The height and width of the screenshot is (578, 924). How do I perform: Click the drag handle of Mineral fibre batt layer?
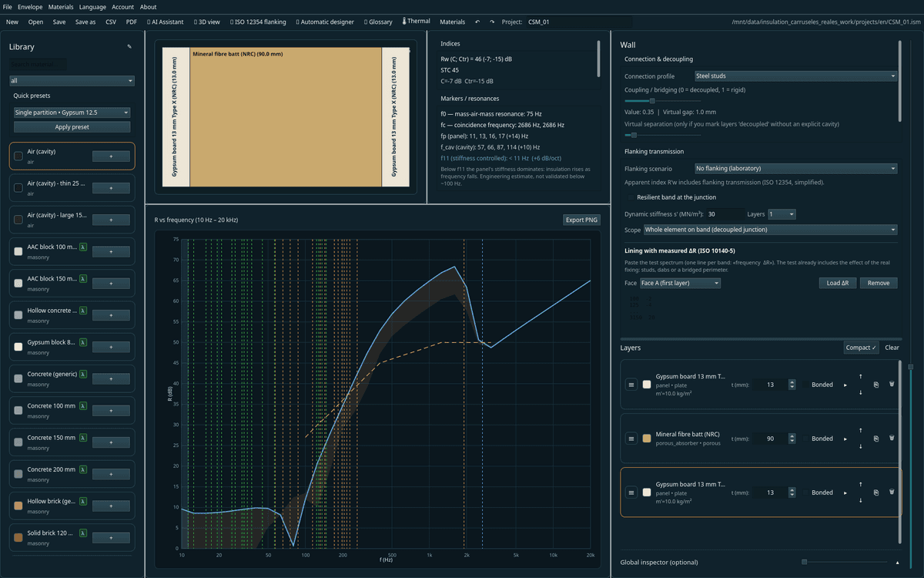[x=631, y=439]
